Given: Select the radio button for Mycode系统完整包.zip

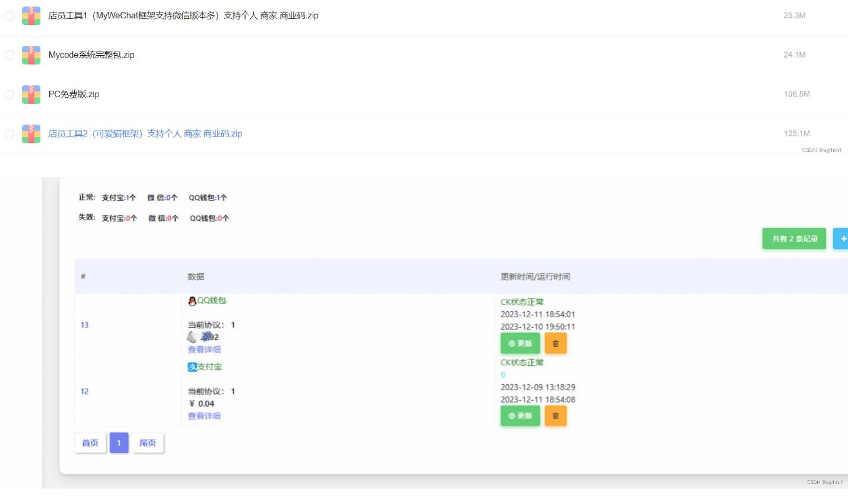Looking at the screenshot, I should (x=9, y=55).
